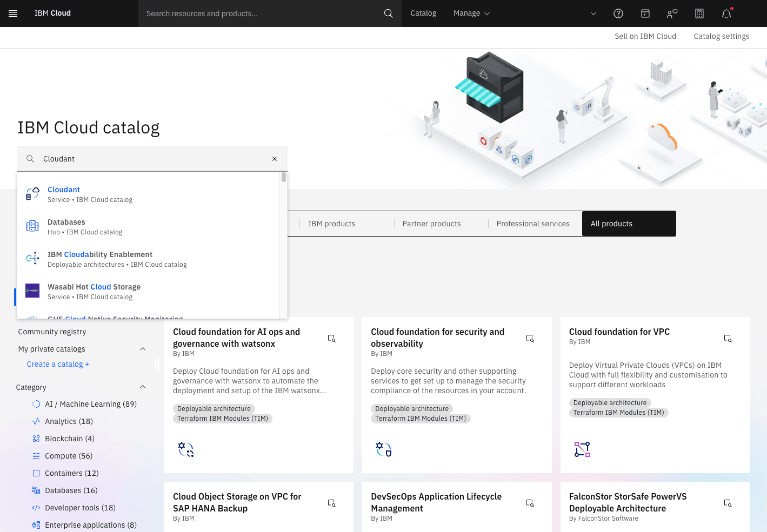Preview FalconStor StorSafe PowerVS card
The image size is (767, 532).
pos(728,503)
